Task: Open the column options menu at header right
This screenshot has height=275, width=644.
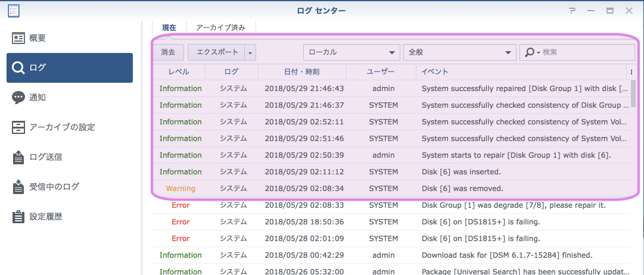Action: [x=631, y=71]
